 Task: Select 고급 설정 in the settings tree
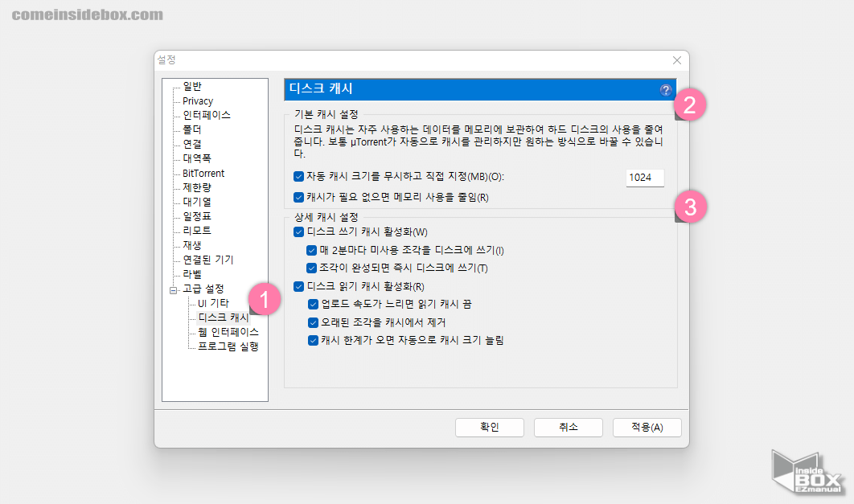click(x=203, y=289)
